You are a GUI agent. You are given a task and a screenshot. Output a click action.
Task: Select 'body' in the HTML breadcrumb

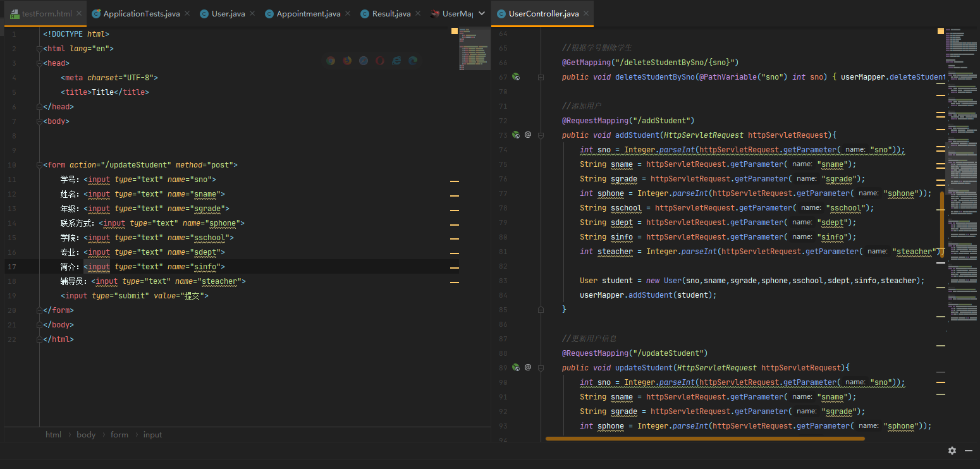(x=86, y=435)
